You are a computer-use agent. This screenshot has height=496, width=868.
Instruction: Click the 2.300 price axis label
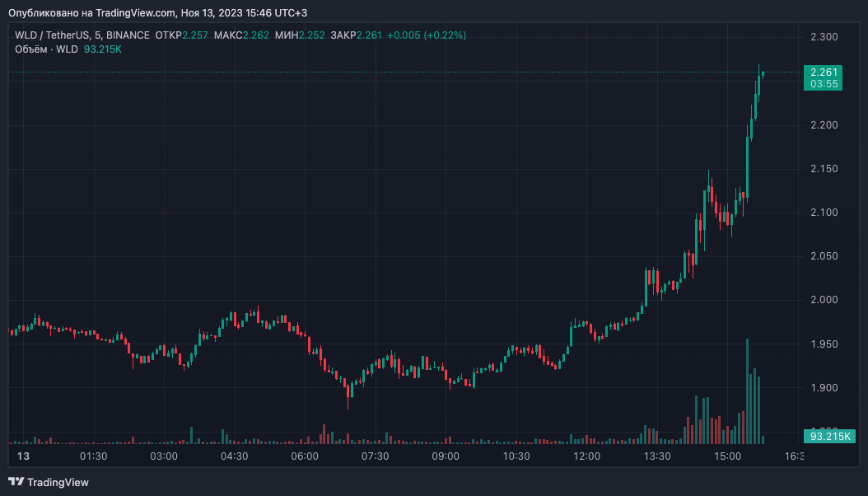(824, 37)
